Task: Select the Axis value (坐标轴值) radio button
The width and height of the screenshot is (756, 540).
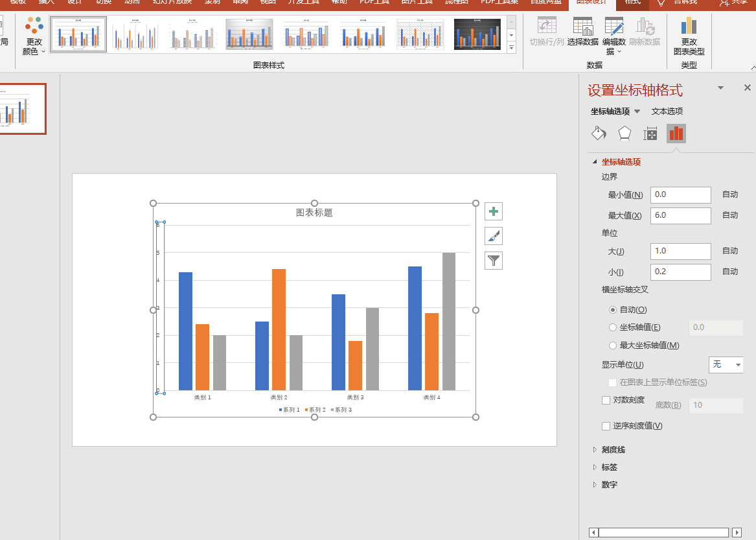Action: pos(612,327)
